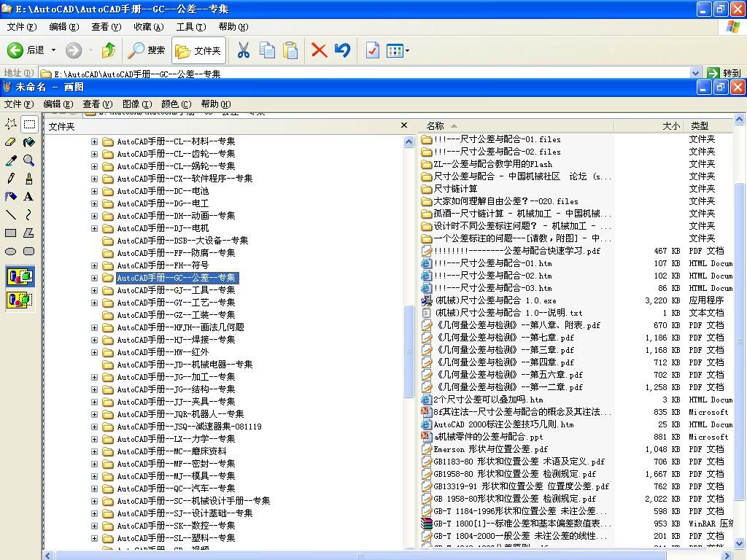Viewport: 747px width, 560px height.
Task: Sort file list by 类型 column header
Action: pos(708,125)
